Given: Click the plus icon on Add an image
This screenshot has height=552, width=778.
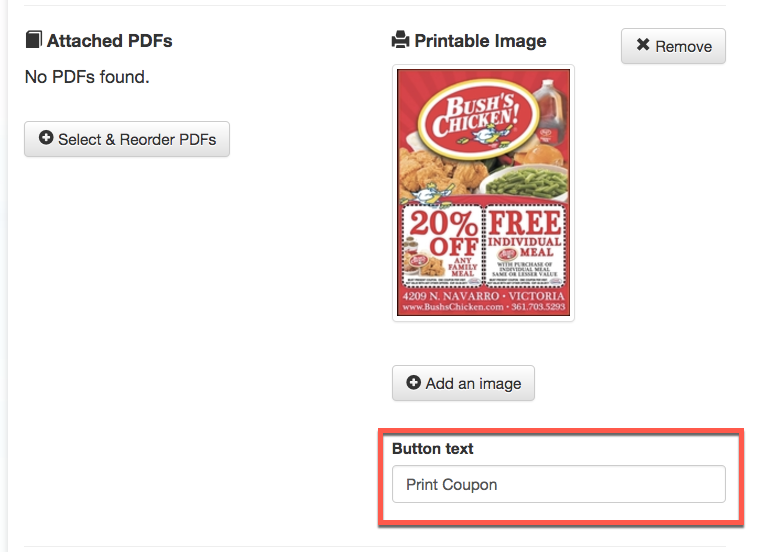Looking at the screenshot, I should coord(414,383).
